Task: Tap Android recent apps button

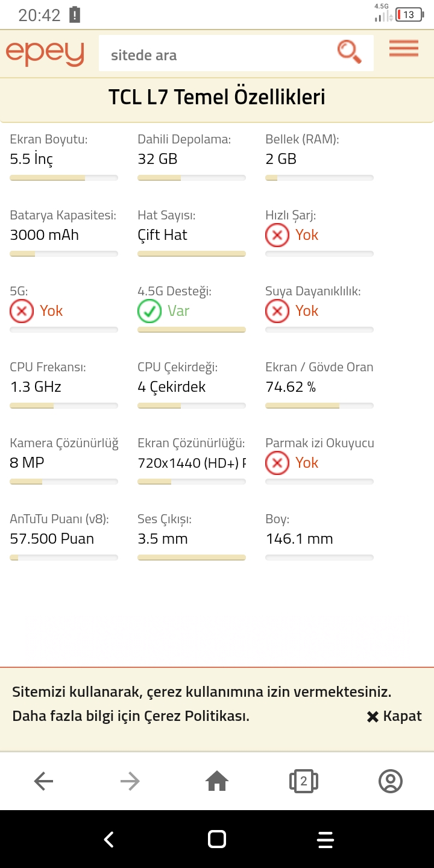Action: 325,839
